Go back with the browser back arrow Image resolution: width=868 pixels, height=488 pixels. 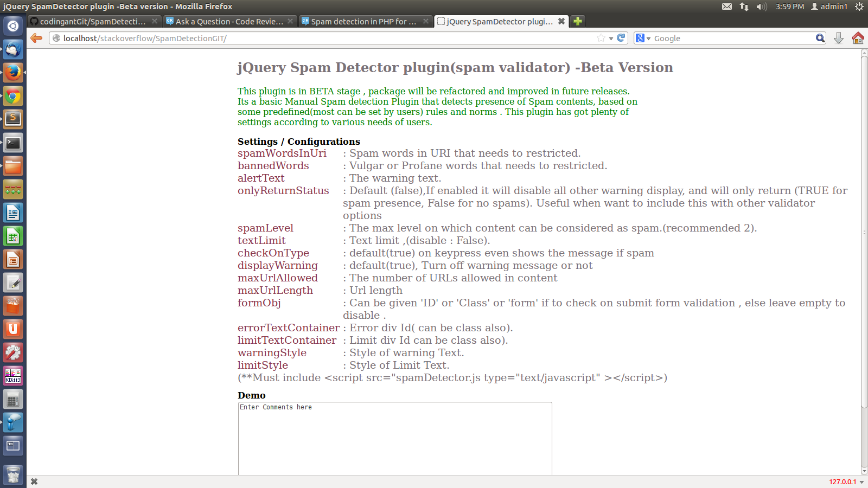(36, 38)
